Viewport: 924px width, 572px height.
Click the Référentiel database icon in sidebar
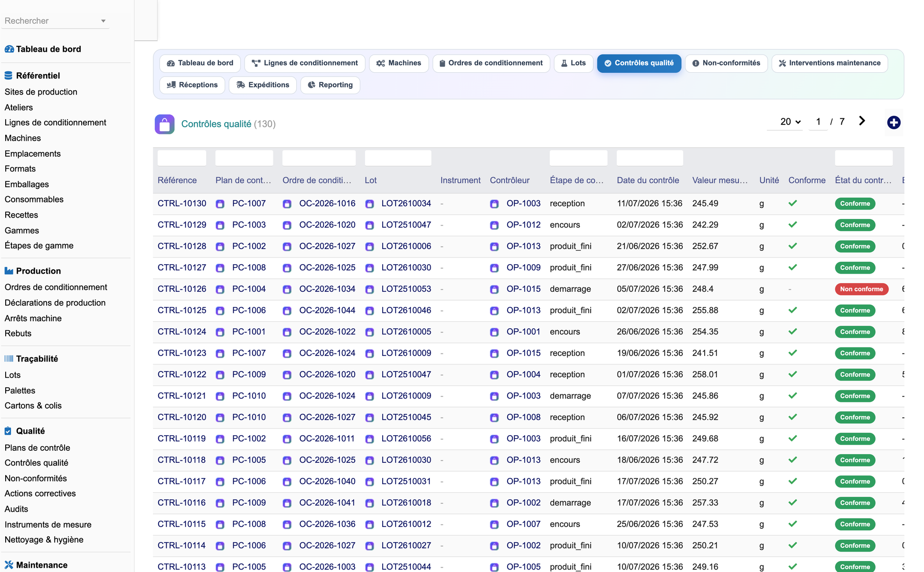click(x=9, y=76)
